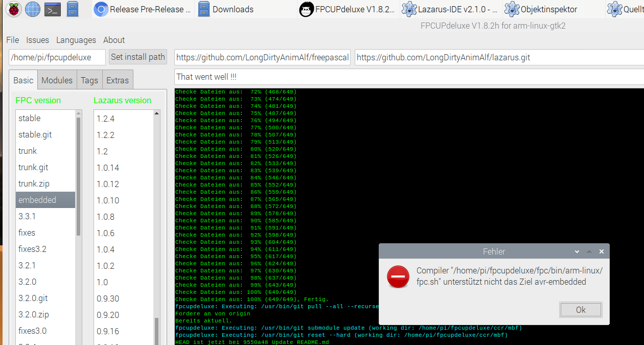Screen dimensions: 644x345
Task: Click the red error icon in Fehler dialog
Action: coord(398,277)
